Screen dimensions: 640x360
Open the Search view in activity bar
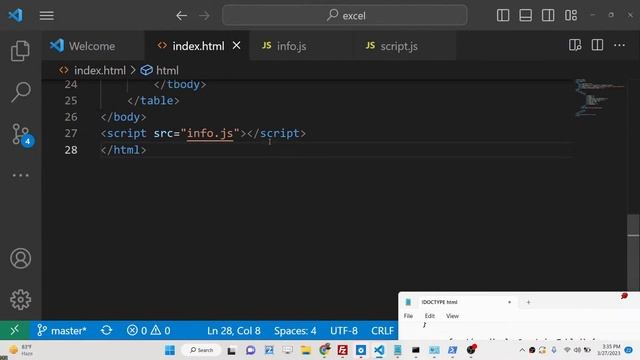20,92
